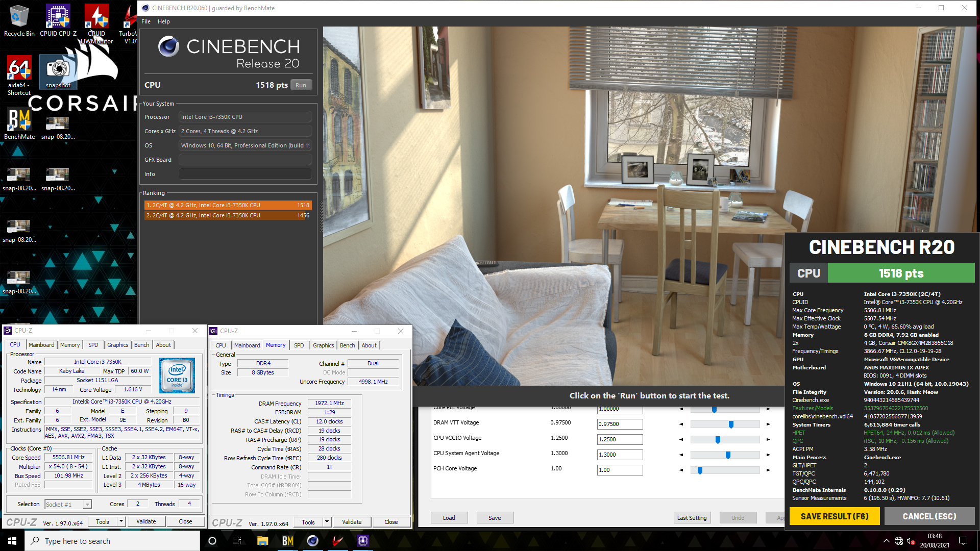Click the CANCEL (ESC) button
The height and width of the screenshot is (551, 980).
[x=929, y=516]
